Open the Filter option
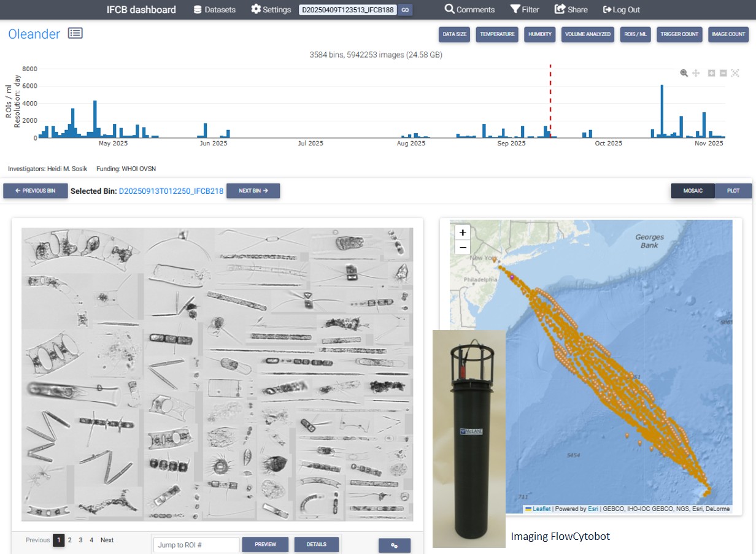 pyautogui.click(x=525, y=10)
